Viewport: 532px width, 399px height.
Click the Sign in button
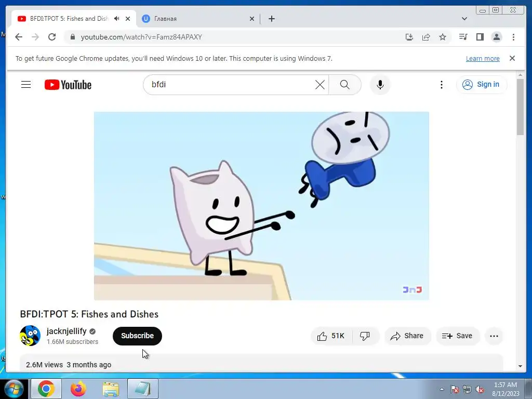(x=482, y=85)
